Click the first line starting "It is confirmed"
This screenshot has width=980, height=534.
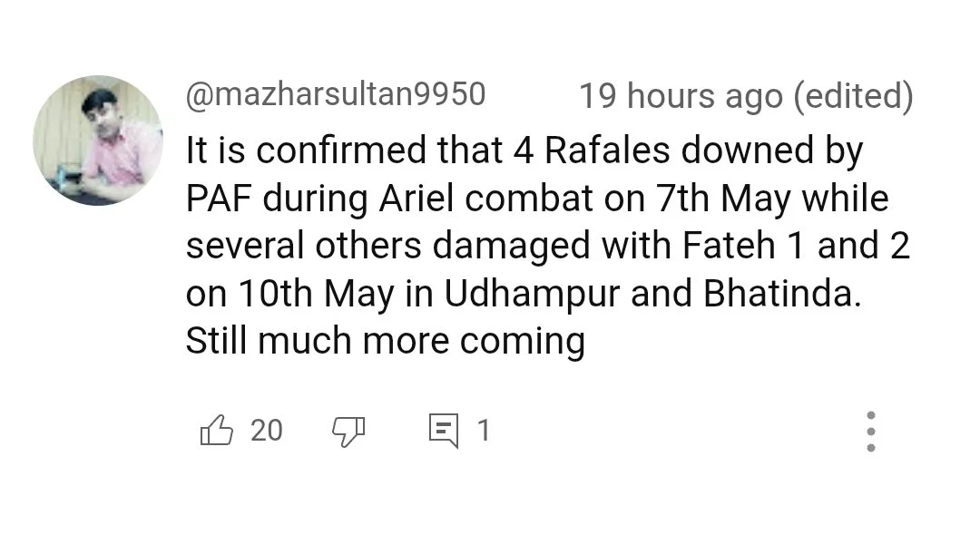click(x=524, y=151)
